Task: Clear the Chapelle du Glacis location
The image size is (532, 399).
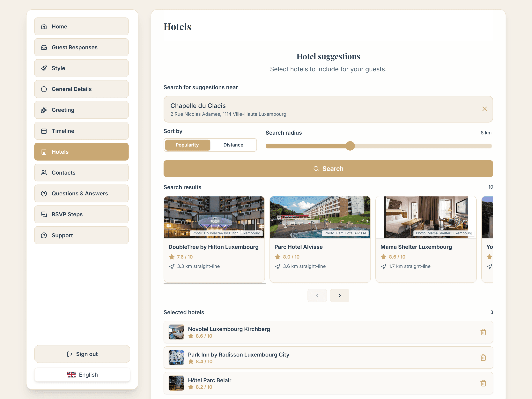Action: click(484, 109)
